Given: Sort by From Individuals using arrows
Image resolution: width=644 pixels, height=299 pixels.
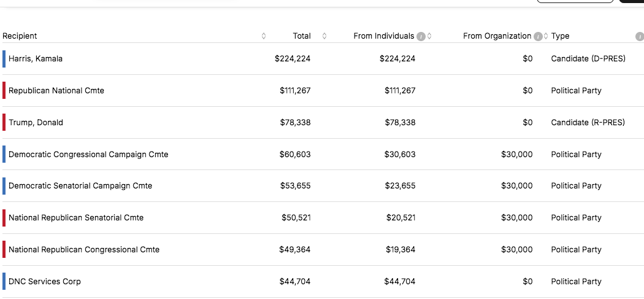Looking at the screenshot, I should [x=429, y=36].
